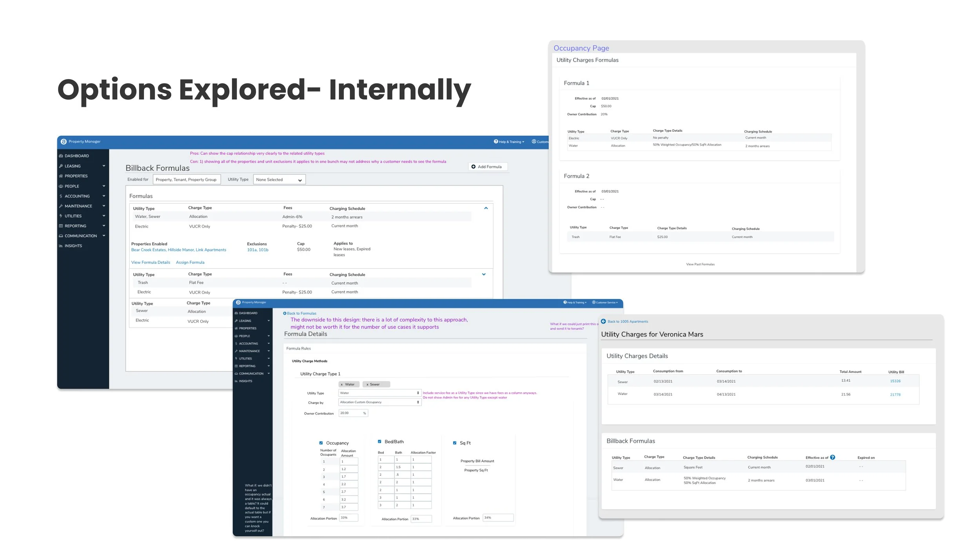
Task: Select Properties in the large sidebar
Action: [76, 176]
